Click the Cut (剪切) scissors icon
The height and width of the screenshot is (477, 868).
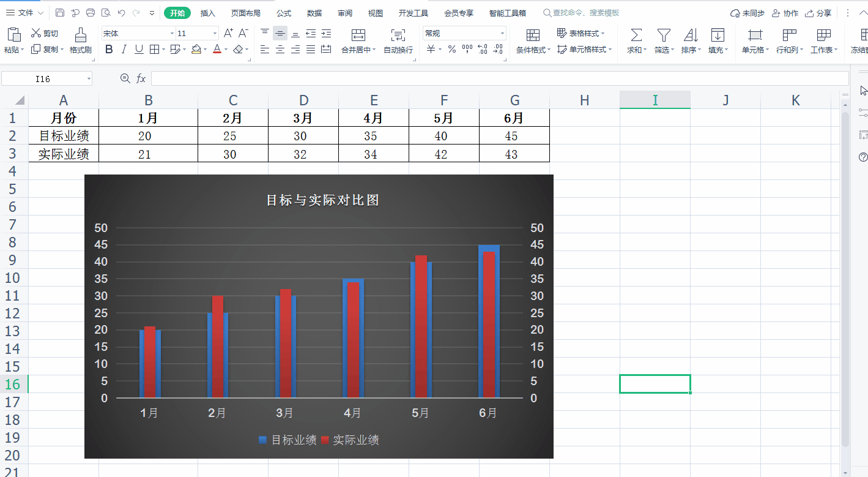click(x=36, y=33)
